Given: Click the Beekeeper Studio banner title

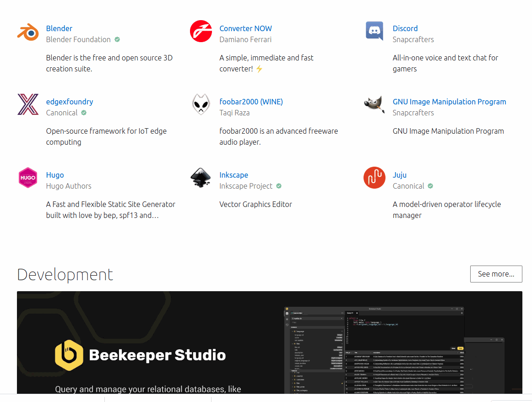Looking at the screenshot, I should (157, 355).
